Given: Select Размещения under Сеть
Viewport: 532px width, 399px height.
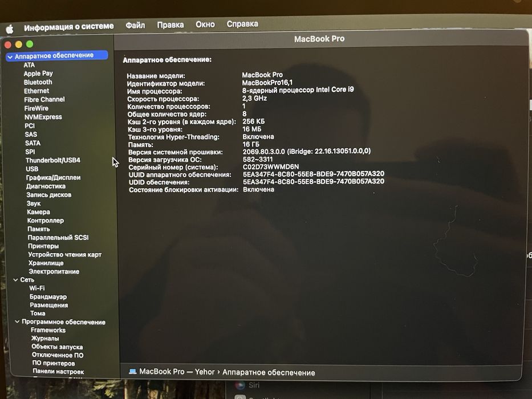Looking at the screenshot, I should click(49, 305).
